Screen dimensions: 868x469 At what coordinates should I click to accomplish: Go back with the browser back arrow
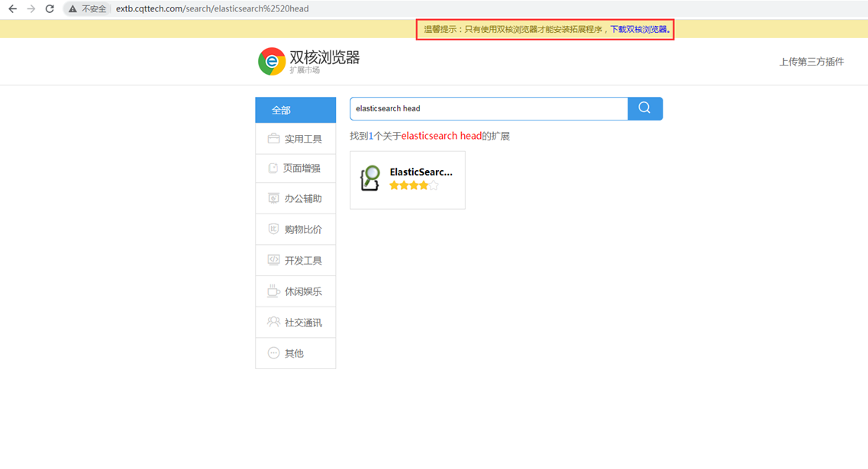12,9
